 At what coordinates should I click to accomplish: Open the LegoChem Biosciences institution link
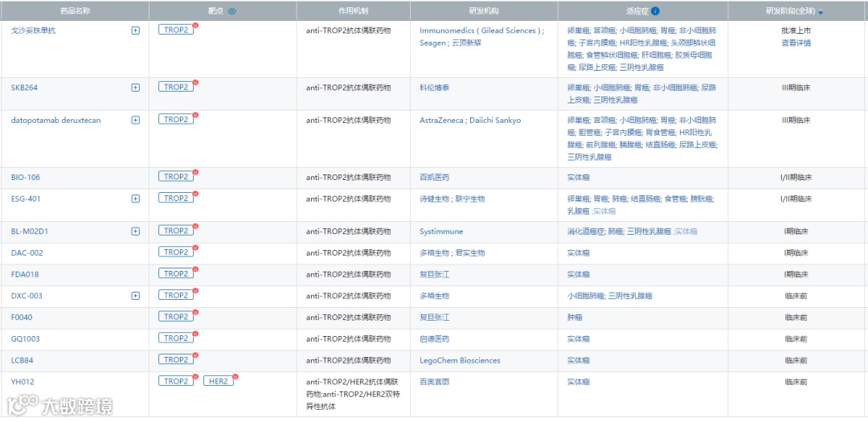tap(460, 360)
